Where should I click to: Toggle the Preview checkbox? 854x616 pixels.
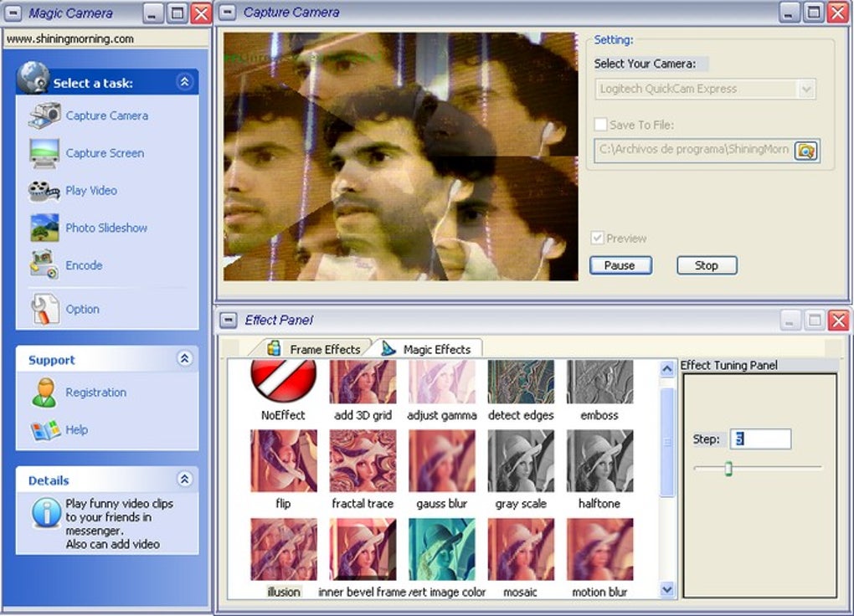pyautogui.click(x=598, y=238)
